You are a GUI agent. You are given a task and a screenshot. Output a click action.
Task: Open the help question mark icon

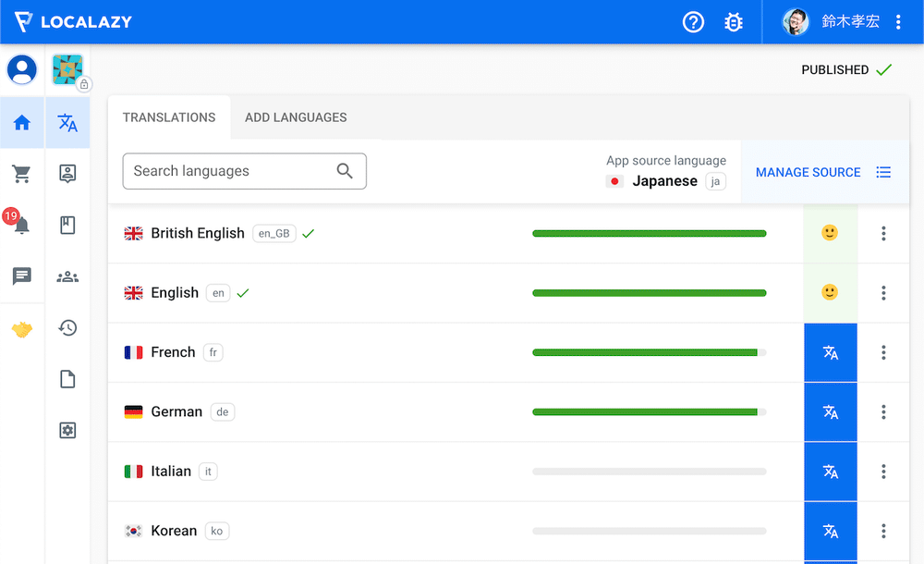pos(693,22)
